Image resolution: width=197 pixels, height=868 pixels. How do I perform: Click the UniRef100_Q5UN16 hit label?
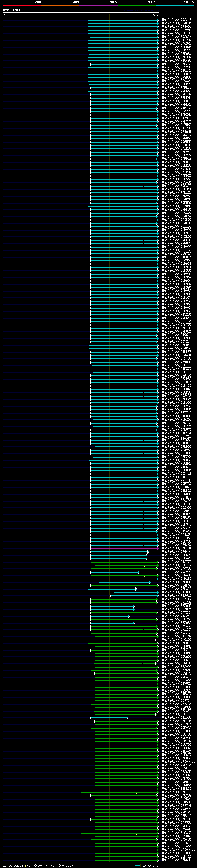pyautogui.click(x=177, y=162)
